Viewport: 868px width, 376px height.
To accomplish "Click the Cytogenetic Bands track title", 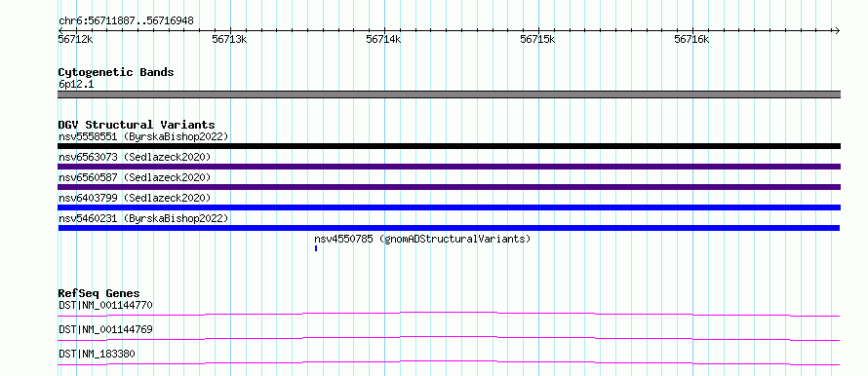I will (116, 72).
